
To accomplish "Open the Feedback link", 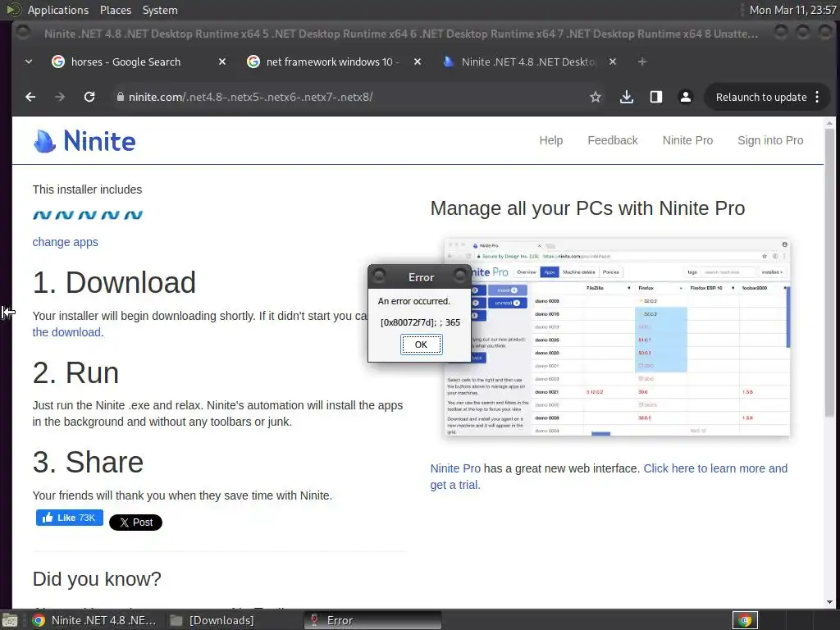I will (x=612, y=140).
